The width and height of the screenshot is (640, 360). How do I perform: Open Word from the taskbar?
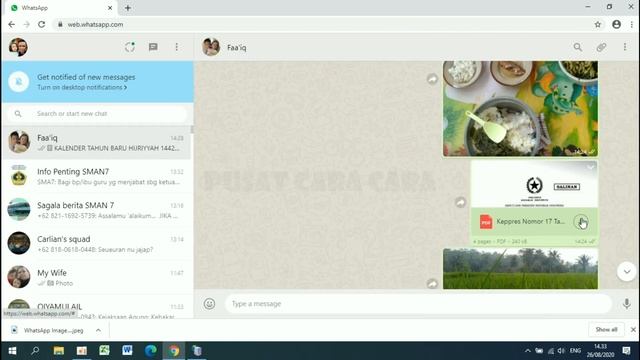127,351
